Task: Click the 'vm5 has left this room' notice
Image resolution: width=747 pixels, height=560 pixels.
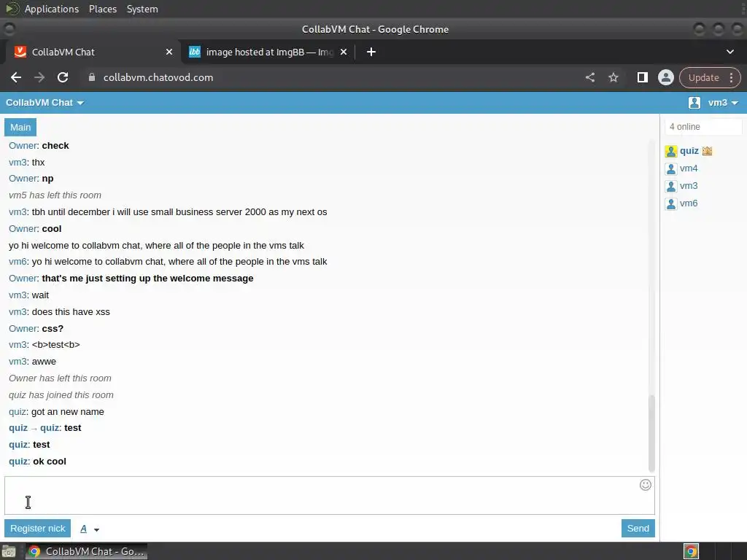Action: click(x=55, y=195)
